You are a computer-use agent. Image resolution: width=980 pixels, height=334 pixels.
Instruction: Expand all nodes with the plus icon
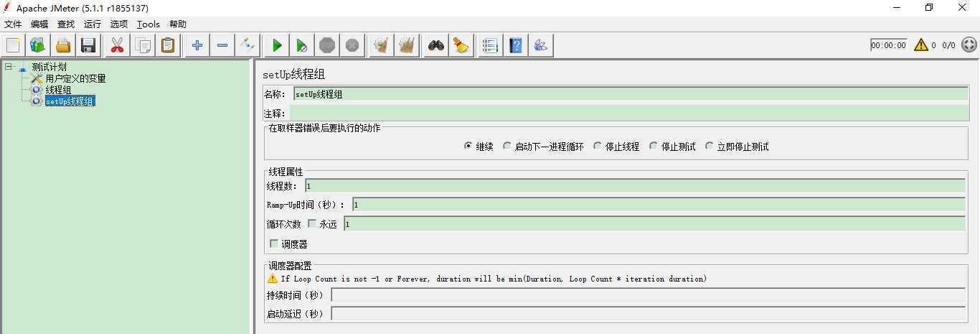(197, 45)
